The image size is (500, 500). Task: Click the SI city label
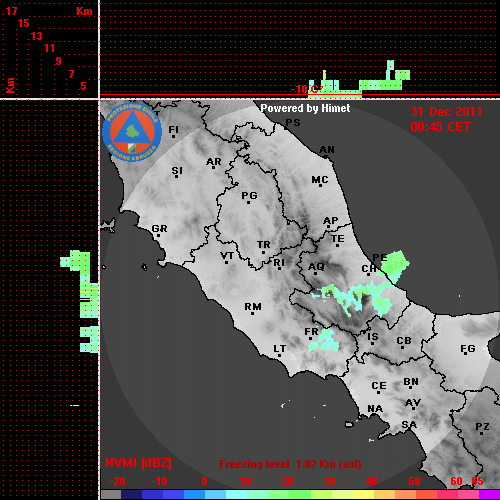click(x=177, y=171)
